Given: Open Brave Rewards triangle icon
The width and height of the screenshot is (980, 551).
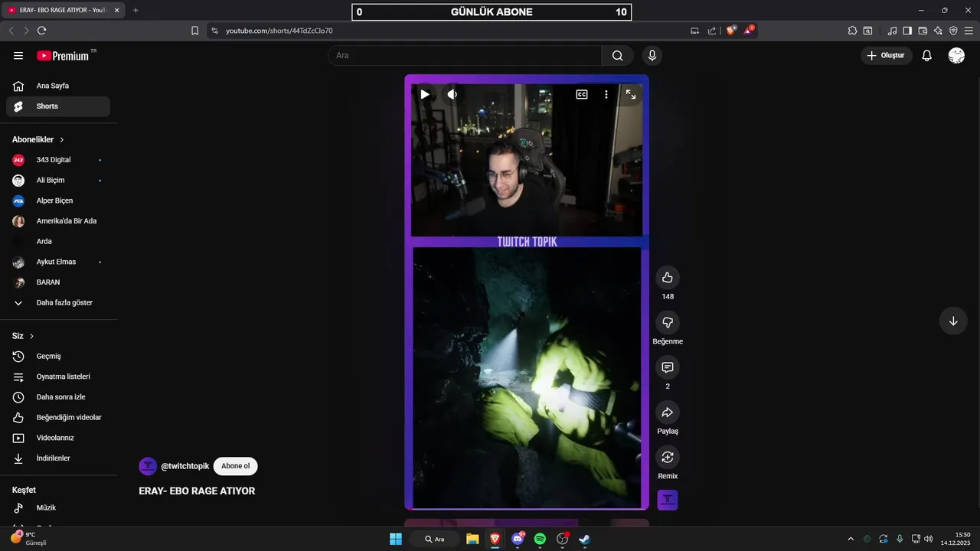Looking at the screenshot, I should [750, 31].
